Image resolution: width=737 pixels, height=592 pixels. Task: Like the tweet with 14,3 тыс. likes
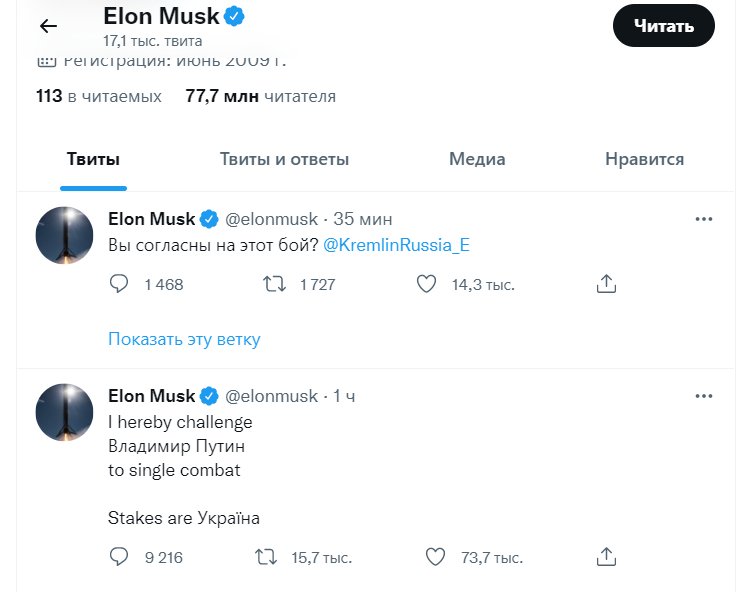click(x=427, y=284)
